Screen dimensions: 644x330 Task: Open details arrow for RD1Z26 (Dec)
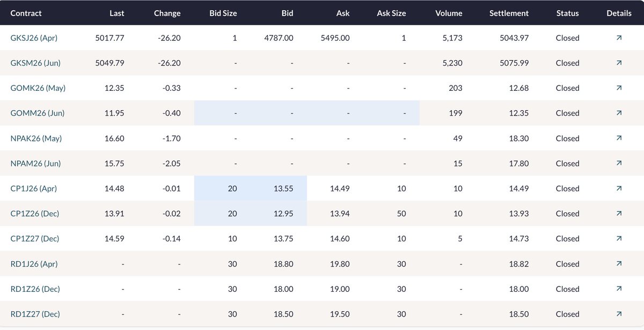[619, 289]
